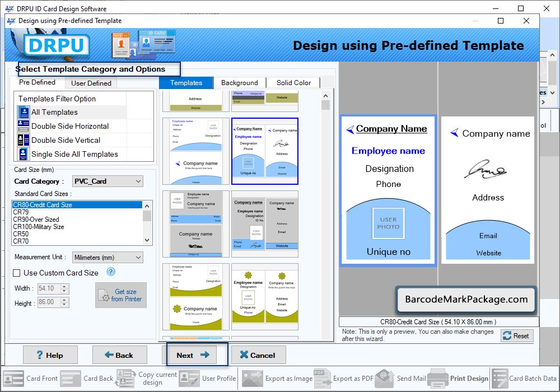Click the Width input field
Viewport: 560px width, 392px height.
point(49,288)
